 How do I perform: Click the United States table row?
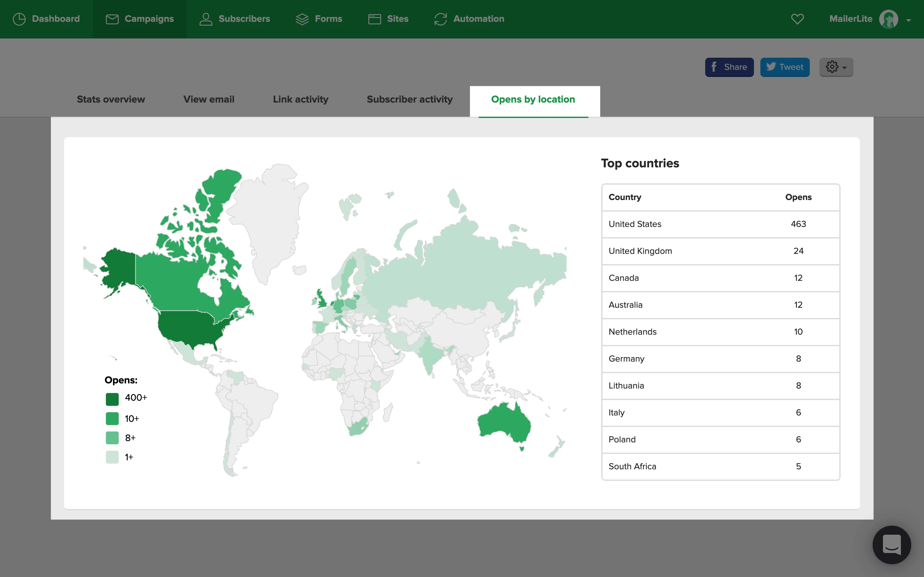(x=720, y=224)
